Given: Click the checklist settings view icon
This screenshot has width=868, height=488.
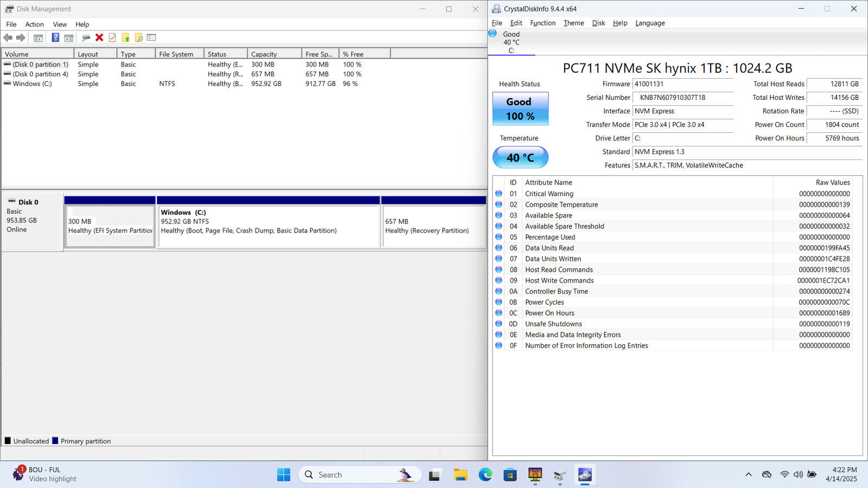Looking at the screenshot, I should click(x=151, y=38).
